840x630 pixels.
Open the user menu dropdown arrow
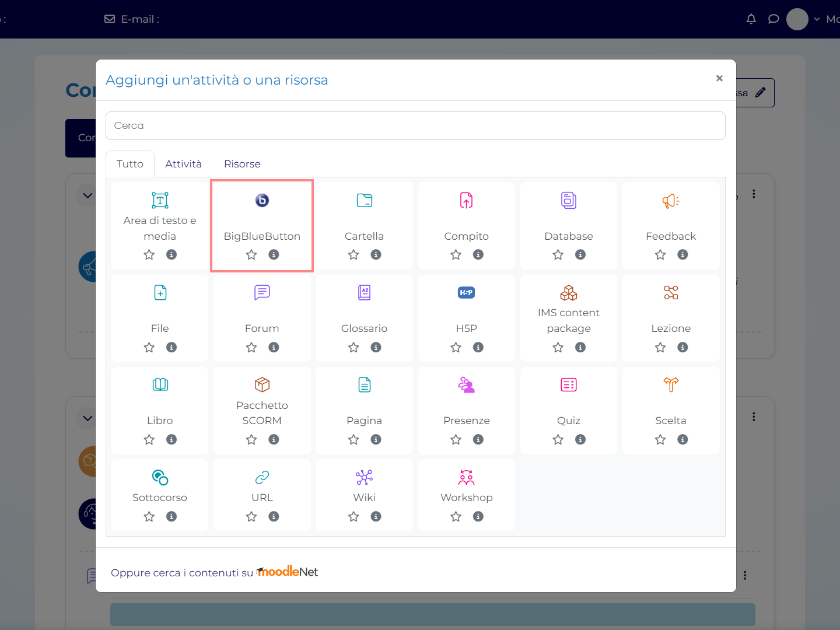(817, 19)
